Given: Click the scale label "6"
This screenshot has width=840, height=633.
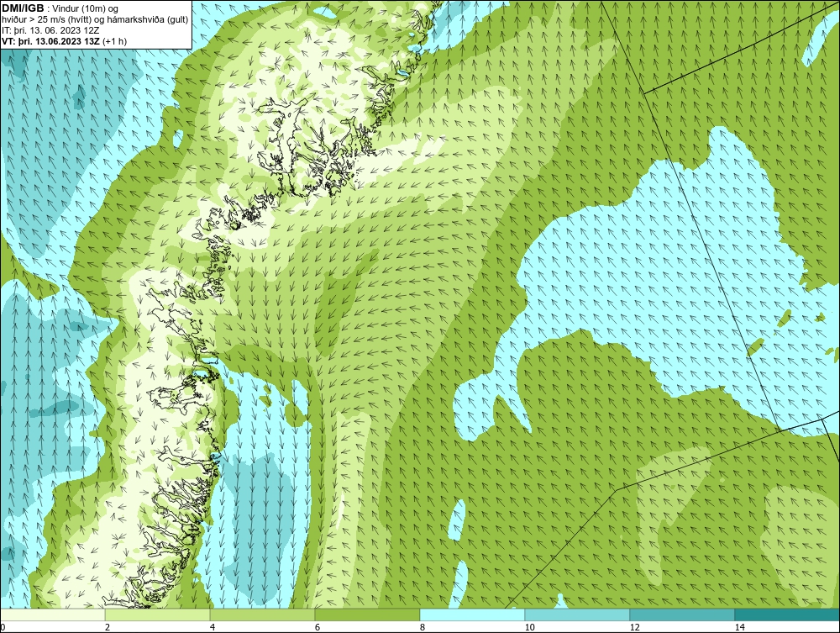Looking at the screenshot, I should (x=318, y=628).
